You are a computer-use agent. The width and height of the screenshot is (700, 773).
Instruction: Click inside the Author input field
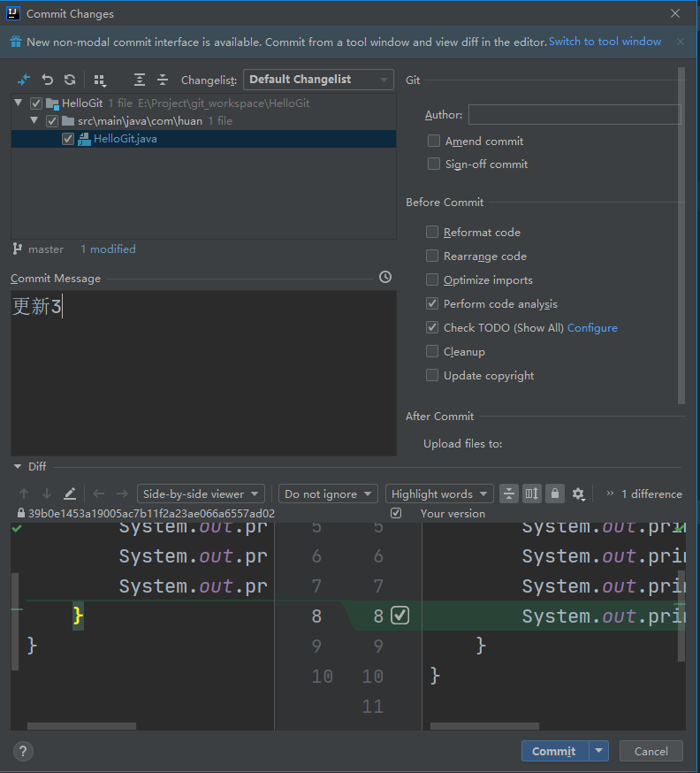coord(574,114)
